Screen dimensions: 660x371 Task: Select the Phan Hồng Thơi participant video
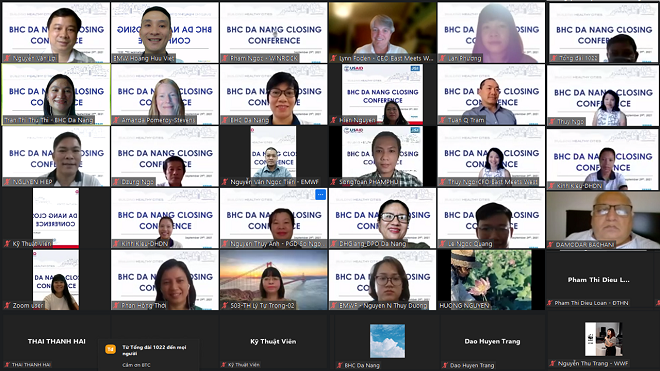(x=165, y=280)
